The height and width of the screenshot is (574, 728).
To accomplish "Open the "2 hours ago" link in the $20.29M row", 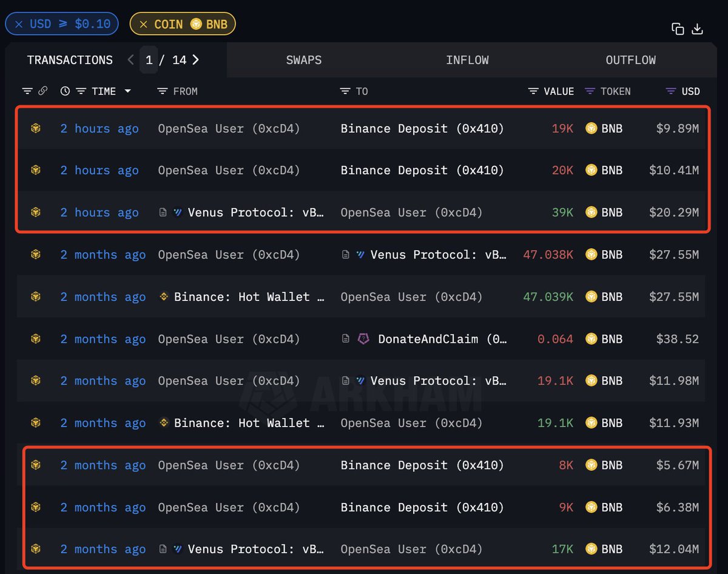I will (x=99, y=212).
